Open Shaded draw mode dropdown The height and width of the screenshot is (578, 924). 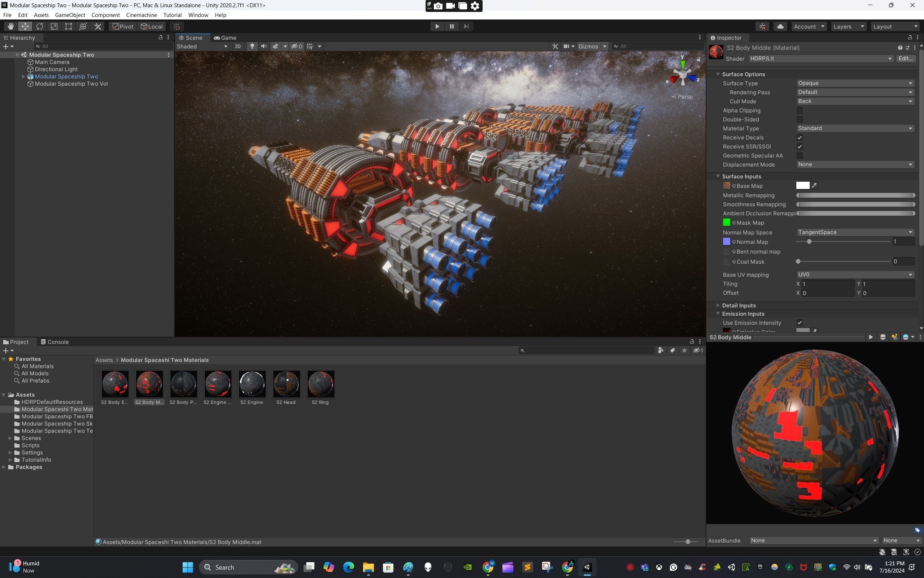coord(202,46)
